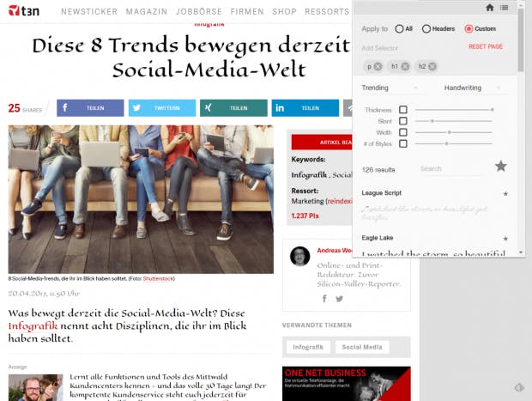Open the Trending sort dropdown

coord(390,88)
